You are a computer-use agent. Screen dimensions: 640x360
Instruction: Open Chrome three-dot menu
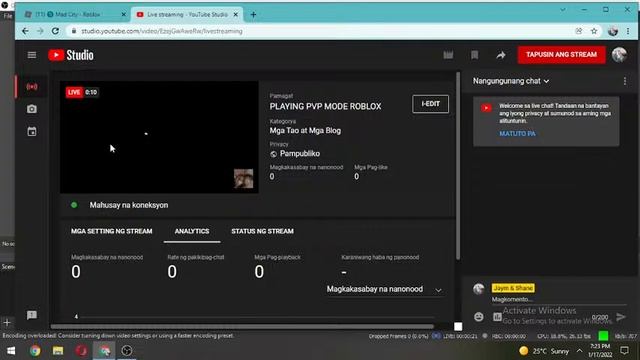628,31
